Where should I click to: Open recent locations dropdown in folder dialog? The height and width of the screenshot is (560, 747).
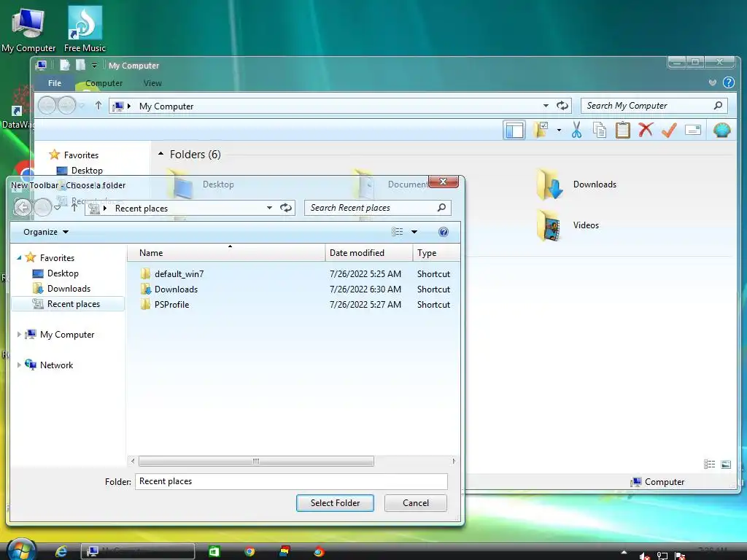pos(57,208)
